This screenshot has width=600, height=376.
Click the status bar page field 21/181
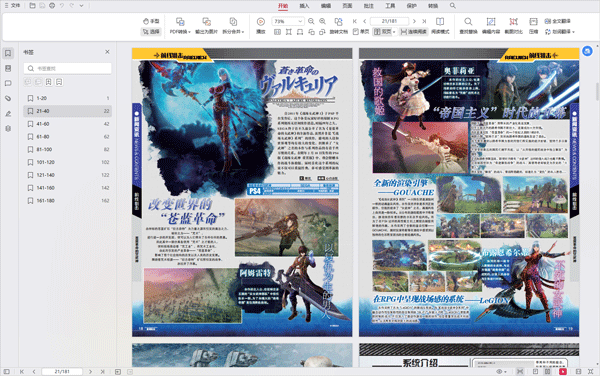click(x=62, y=371)
